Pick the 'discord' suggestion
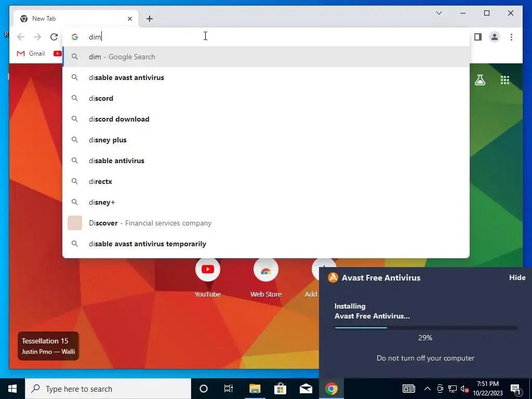532x399 pixels. (x=266, y=98)
